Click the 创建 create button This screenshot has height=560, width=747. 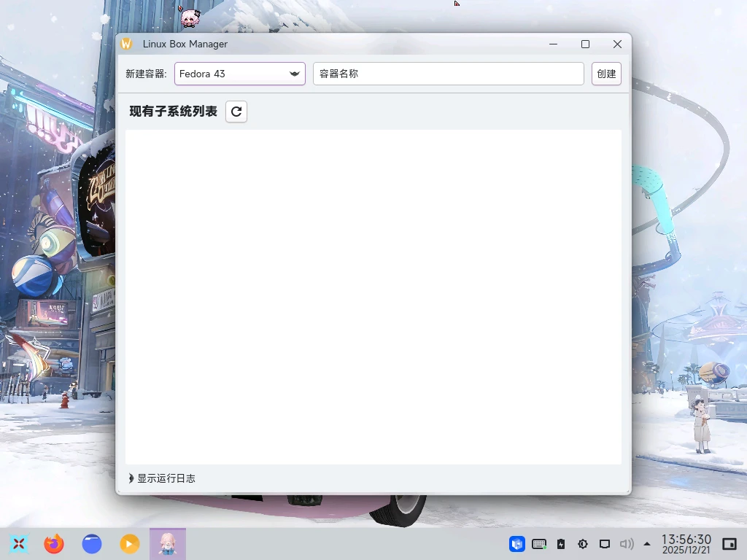pos(606,74)
